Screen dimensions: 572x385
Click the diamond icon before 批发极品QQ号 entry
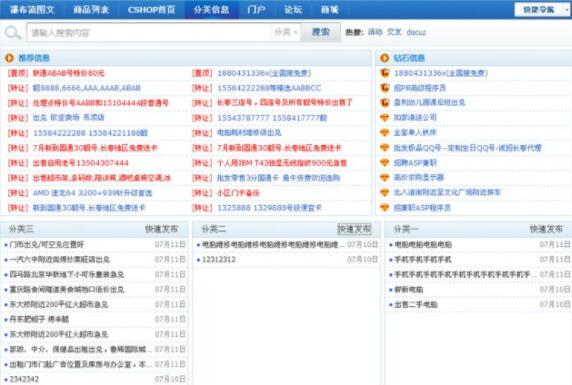pyautogui.click(x=384, y=147)
